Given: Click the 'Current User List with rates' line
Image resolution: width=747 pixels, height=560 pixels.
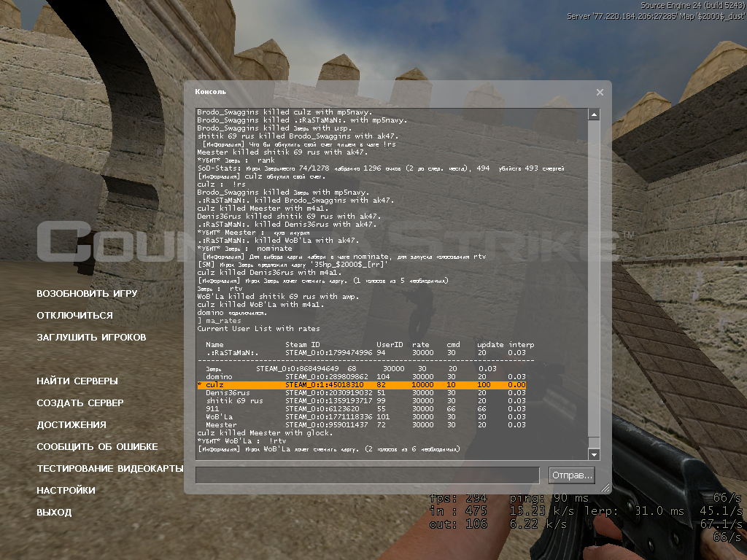Looking at the screenshot, I should (259, 329).
